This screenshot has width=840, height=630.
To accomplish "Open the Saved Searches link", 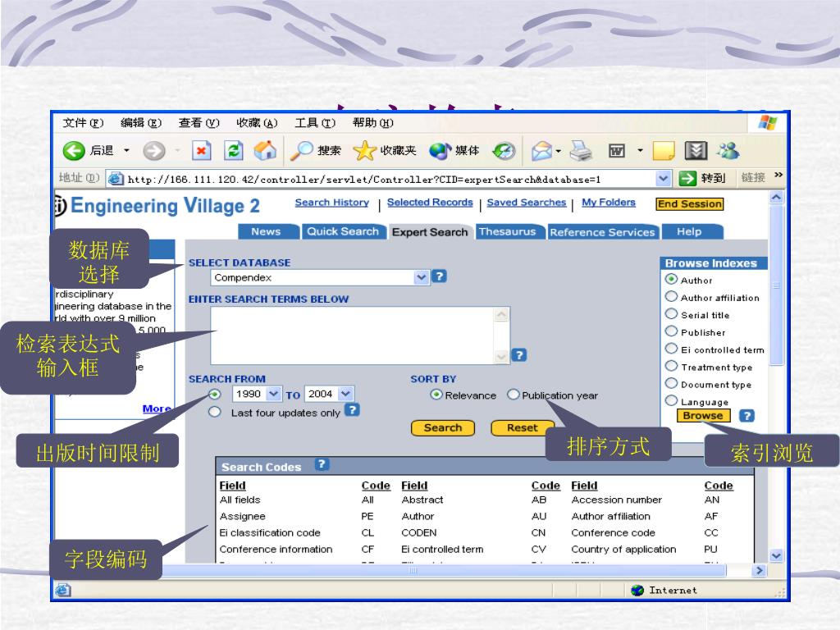I will click(x=527, y=203).
